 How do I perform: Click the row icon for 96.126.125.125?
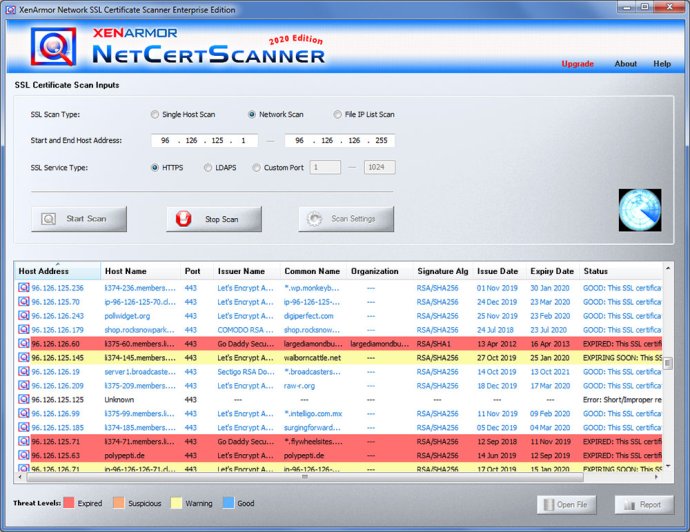click(23, 400)
